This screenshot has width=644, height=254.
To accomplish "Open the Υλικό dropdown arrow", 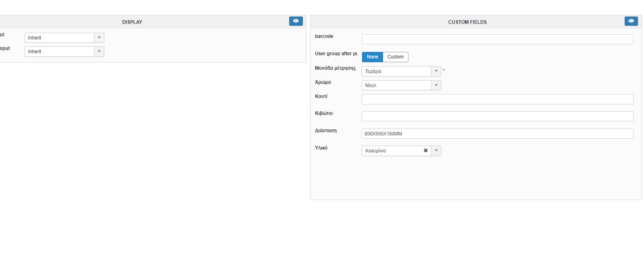I will [x=436, y=151].
